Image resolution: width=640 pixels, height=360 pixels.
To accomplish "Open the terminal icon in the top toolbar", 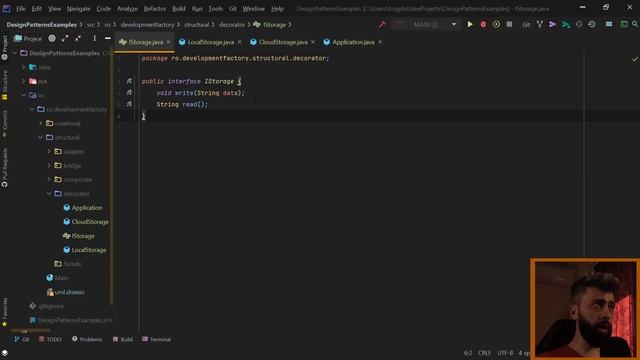I will point(624,24).
